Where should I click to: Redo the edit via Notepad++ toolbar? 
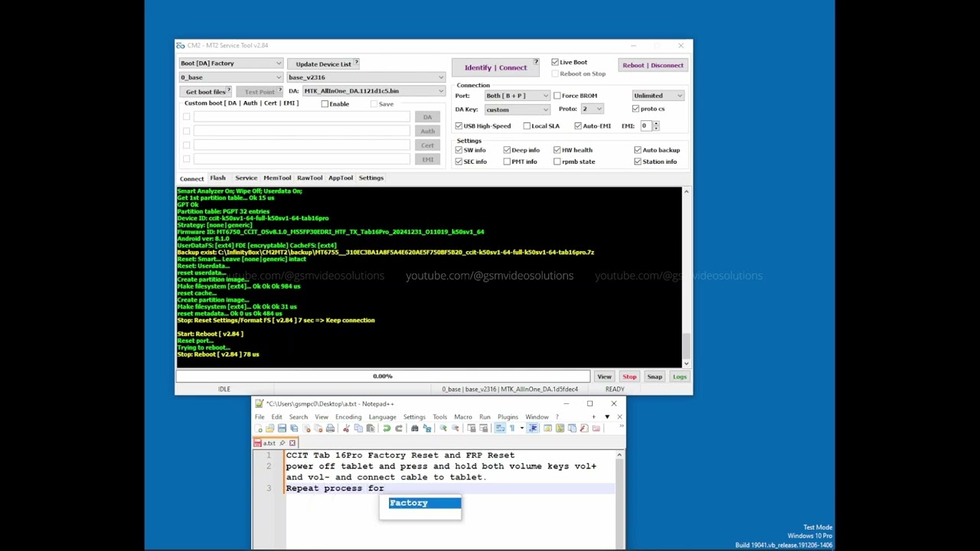[399, 428]
